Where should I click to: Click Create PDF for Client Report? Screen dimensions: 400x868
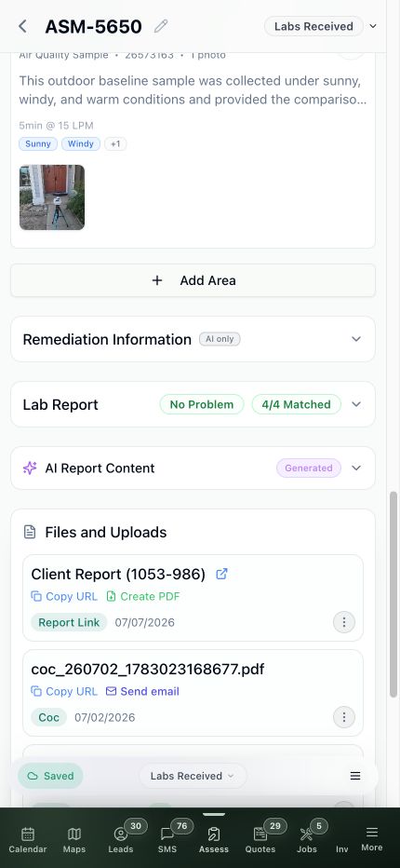pos(143,596)
